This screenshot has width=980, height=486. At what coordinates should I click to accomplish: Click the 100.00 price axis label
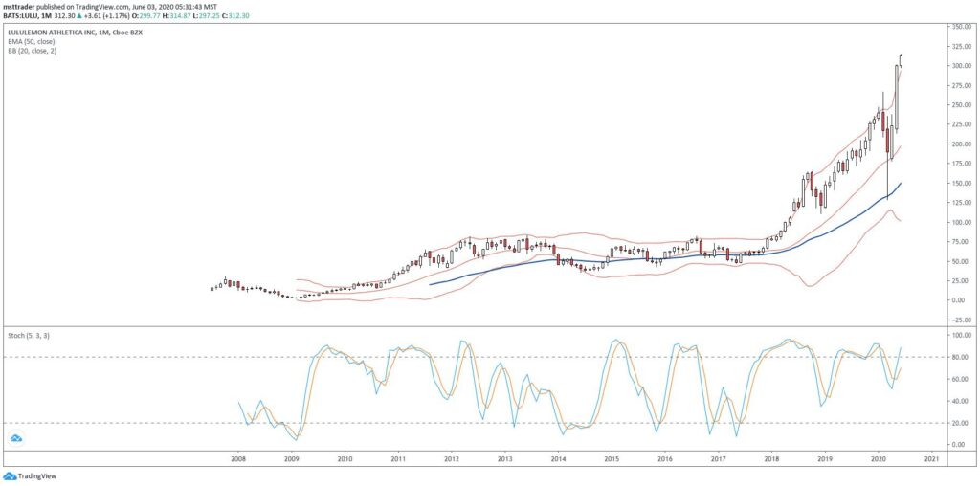coord(961,222)
